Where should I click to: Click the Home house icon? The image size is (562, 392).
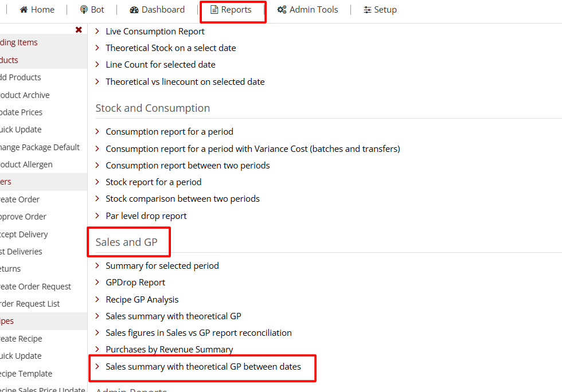pos(24,10)
